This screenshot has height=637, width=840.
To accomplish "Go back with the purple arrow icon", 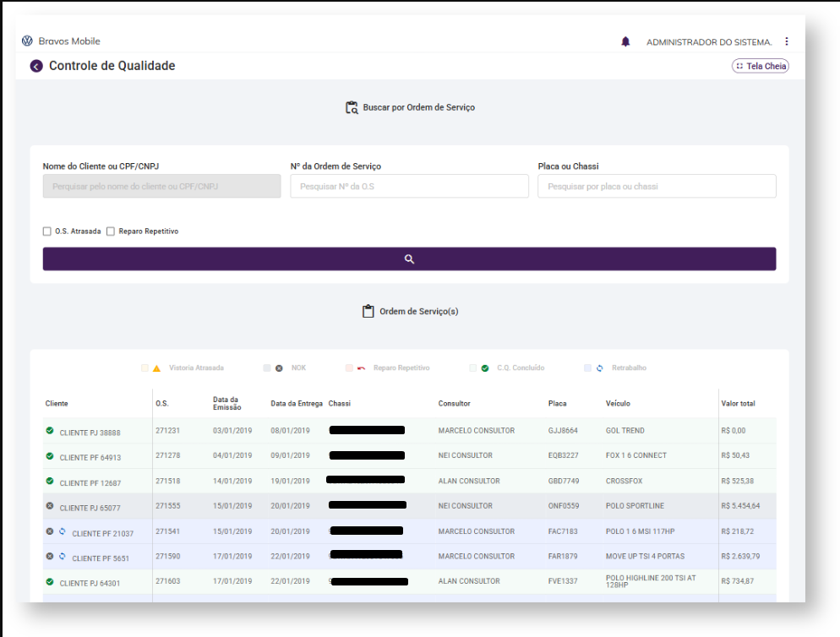I will pyautogui.click(x=36, y=66).
